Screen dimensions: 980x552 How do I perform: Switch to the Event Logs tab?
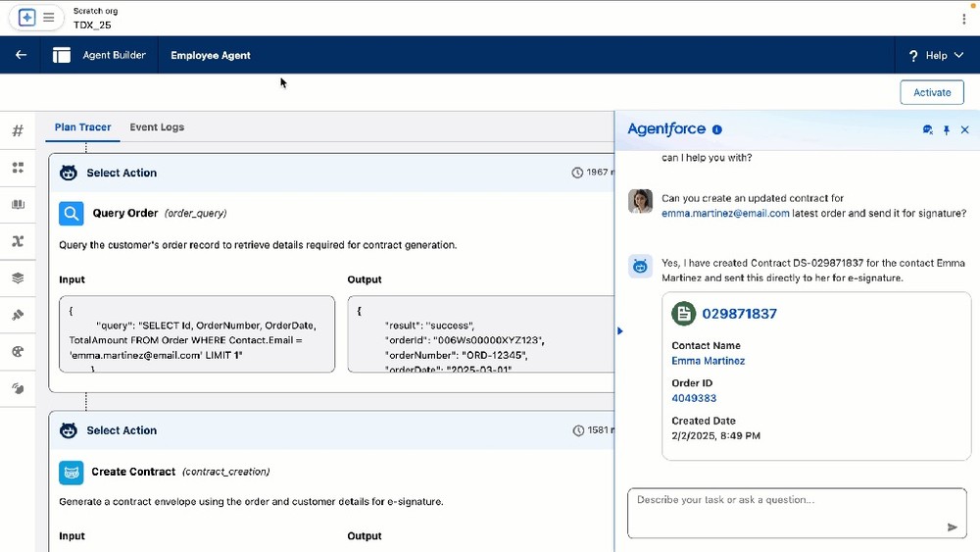pyautogui.click(x=157, y=127)
